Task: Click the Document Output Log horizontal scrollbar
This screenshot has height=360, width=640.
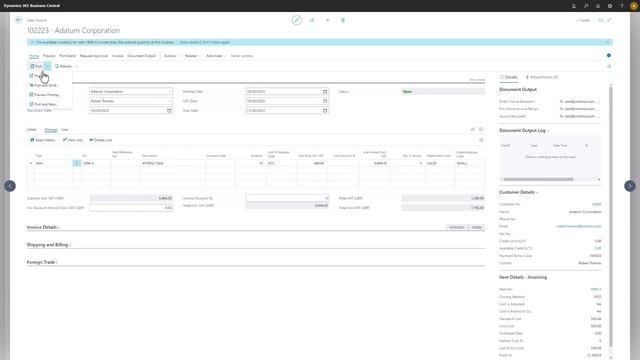Action: click(x=538, y=179)
